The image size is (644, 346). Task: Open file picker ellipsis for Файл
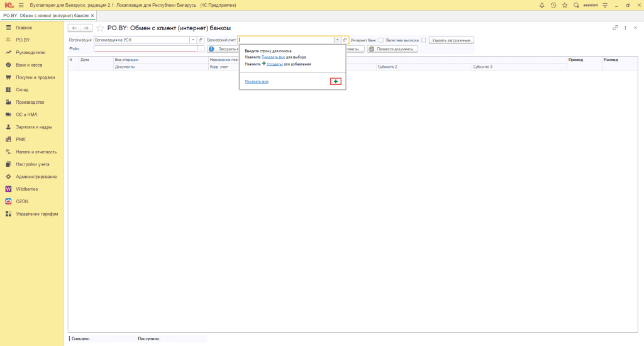pyautogui.click(x=201, y=48)
